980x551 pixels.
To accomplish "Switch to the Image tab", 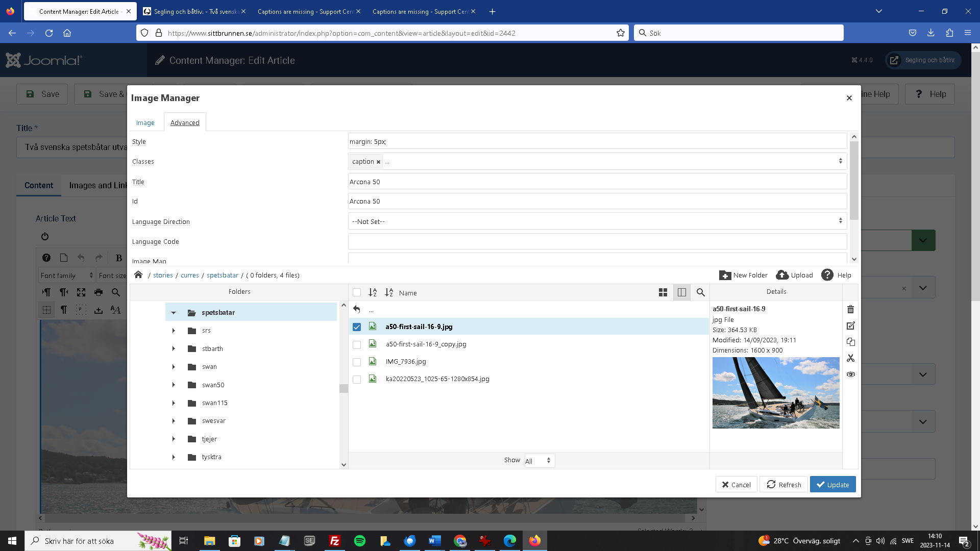I will [145, 123].
